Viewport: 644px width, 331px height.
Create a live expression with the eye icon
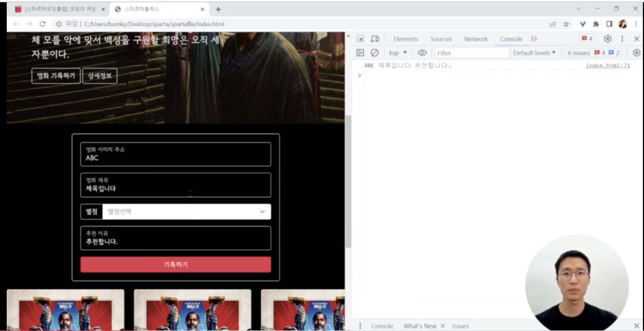tap(422, 53)
